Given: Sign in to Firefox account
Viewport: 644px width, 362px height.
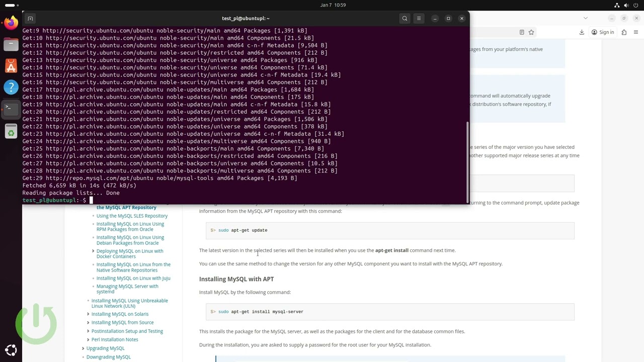Looking at the screenshot, I should (603, 32).
